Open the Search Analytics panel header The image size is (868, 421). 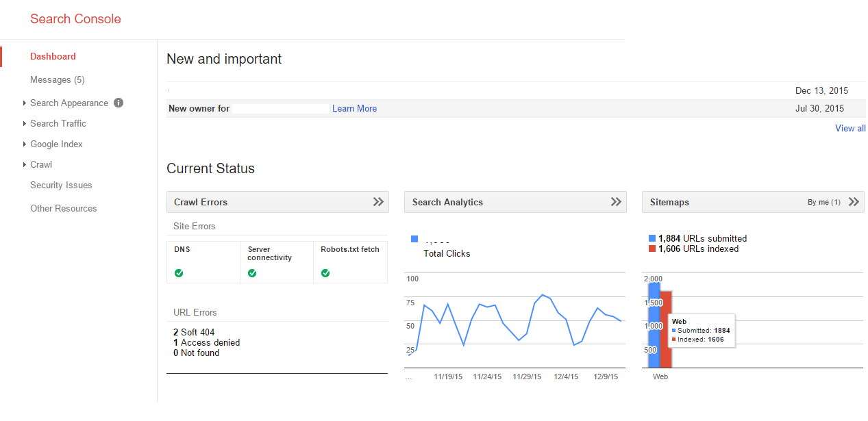(x=515, y=202)
